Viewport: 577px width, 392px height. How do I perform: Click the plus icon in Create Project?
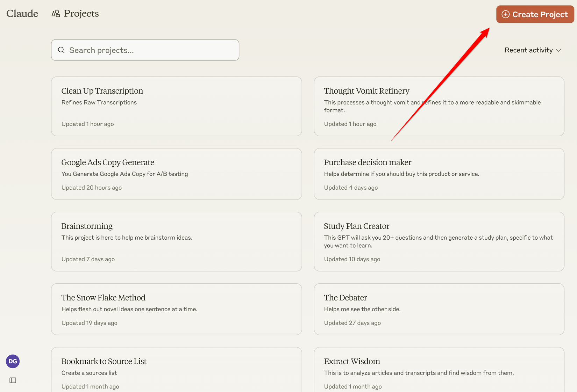[505, 14]
